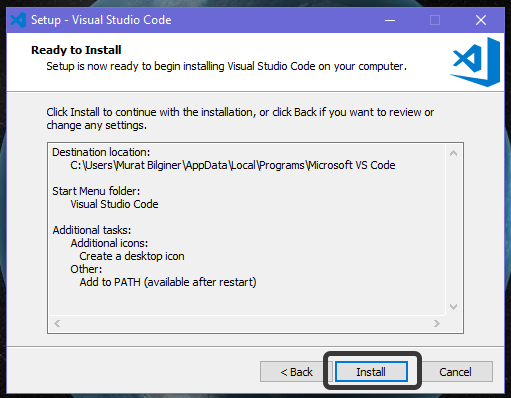Go back with the < Back button

[295, 371]
